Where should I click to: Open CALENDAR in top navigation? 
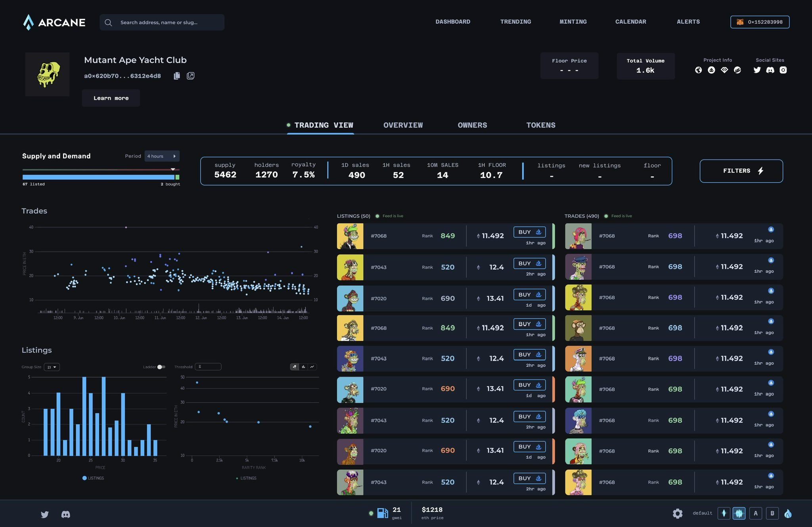(630, 22)
